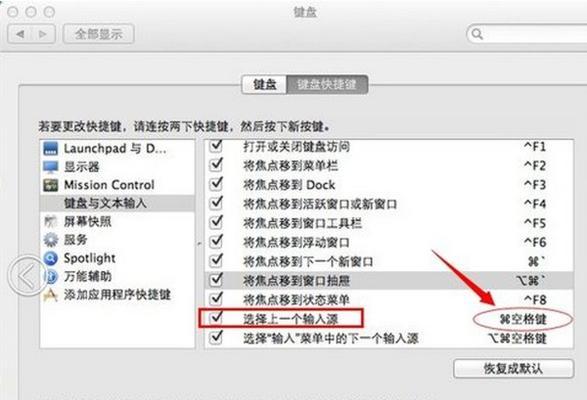The height and width of the screenshot is (400, 587).
Task: Select the 键盘快捷键 tab
Action: click(327, 84)
